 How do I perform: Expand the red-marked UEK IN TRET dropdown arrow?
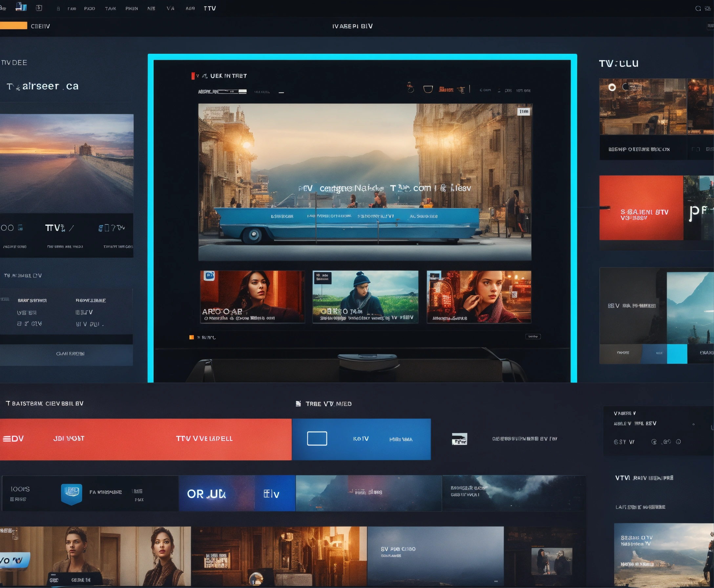(x=198, y=76)
